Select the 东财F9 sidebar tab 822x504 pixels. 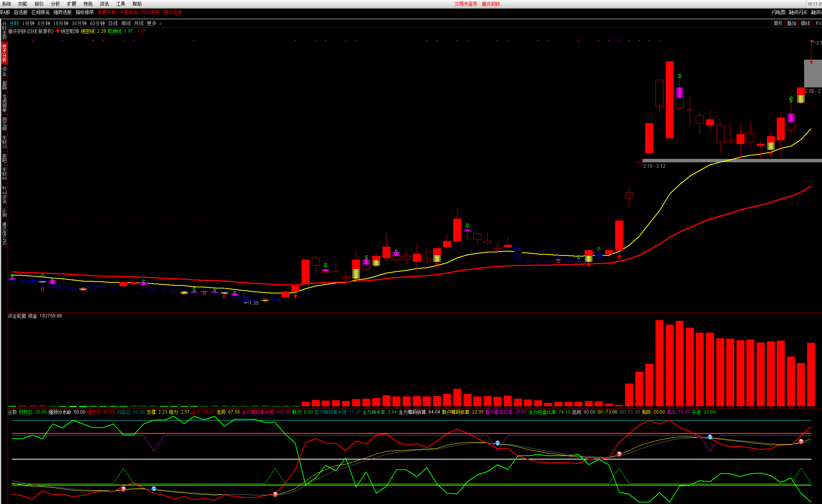click(4, 174)
